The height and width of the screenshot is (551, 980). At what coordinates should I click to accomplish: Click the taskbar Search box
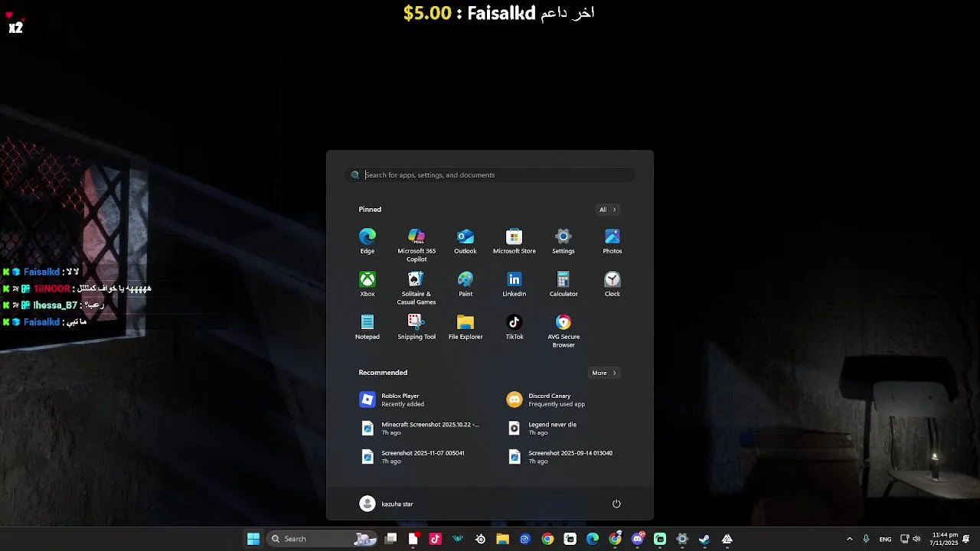click(x=322, y=539)
